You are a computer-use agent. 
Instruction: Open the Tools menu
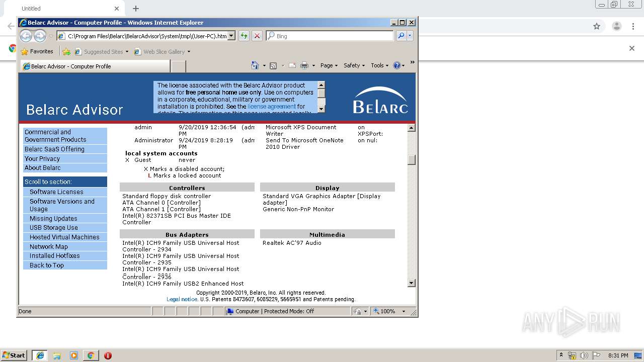[380, 65]
